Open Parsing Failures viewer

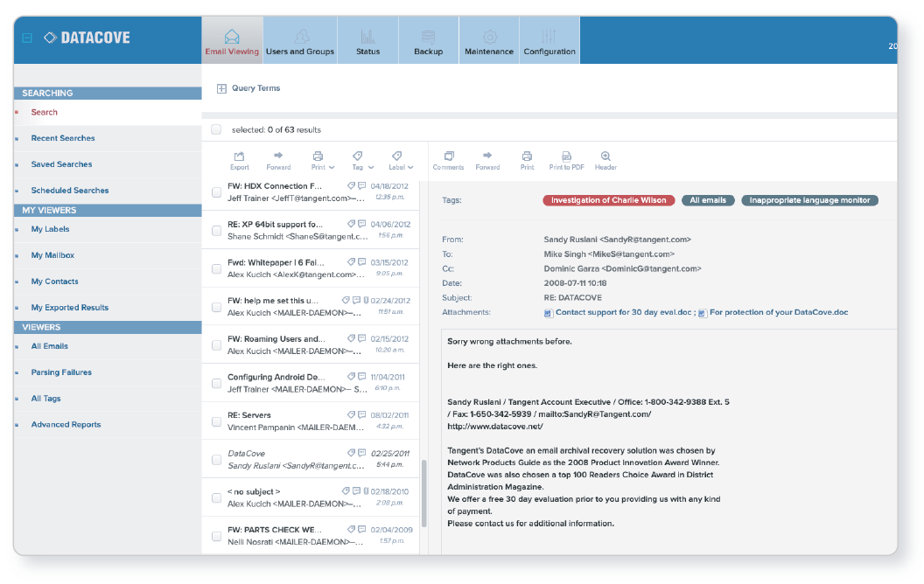coord(61,372)
